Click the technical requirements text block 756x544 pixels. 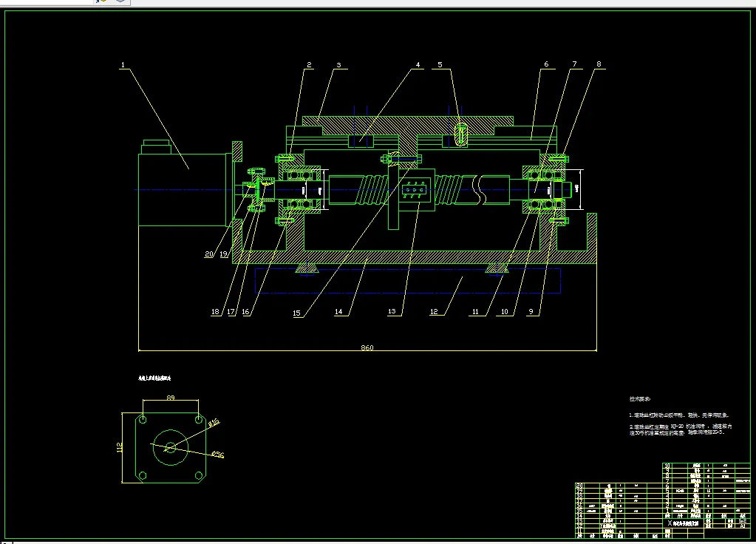point(681,416)
